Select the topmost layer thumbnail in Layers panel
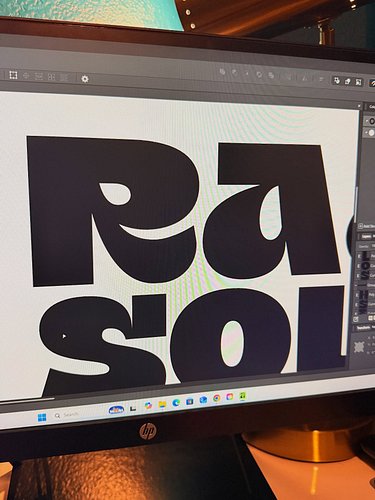The height and width of the screenshot is (500, 375). 365,256
